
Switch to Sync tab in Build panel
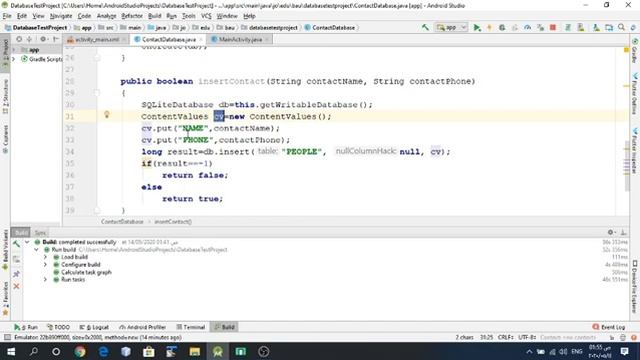40,233
